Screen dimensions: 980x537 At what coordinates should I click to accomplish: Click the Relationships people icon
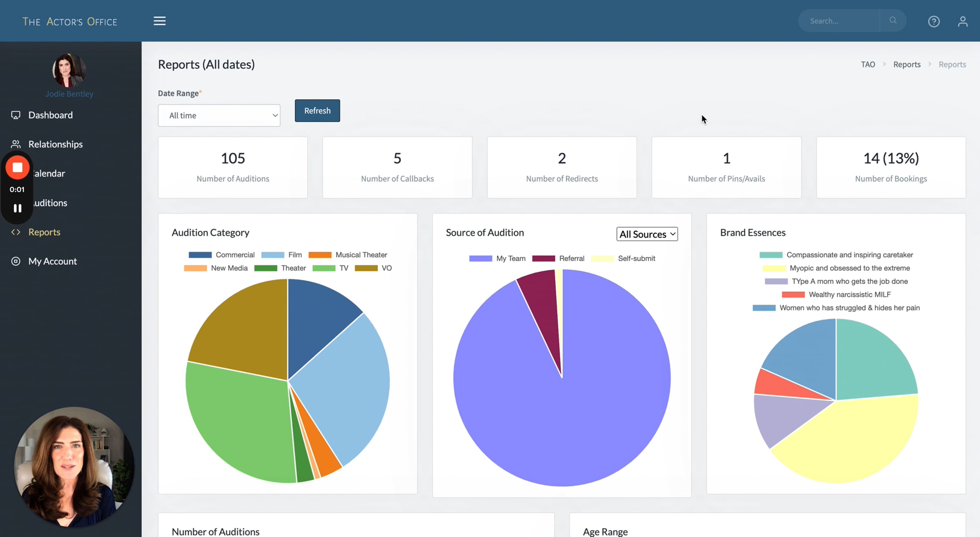[x=16, y=144]
